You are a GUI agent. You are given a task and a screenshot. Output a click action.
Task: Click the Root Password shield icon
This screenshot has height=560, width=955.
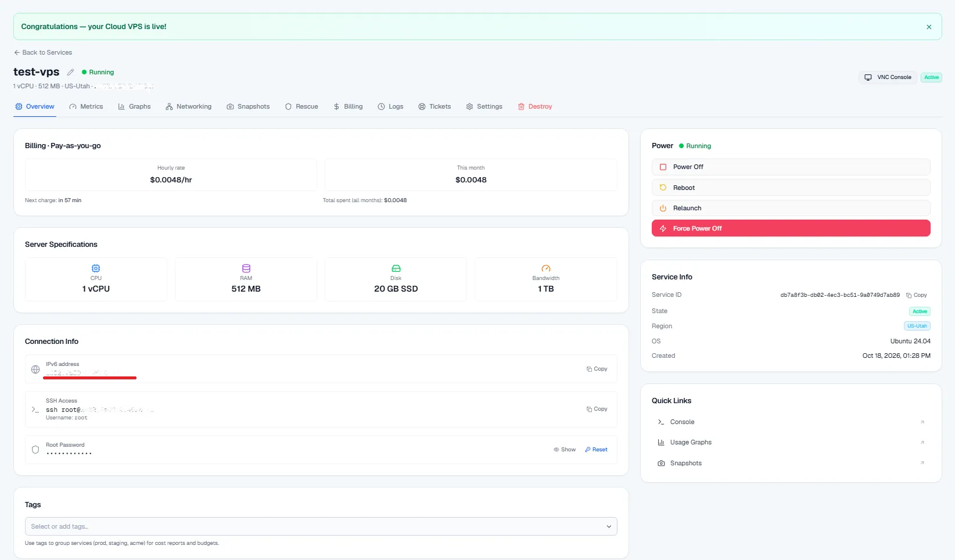[35, 450]
